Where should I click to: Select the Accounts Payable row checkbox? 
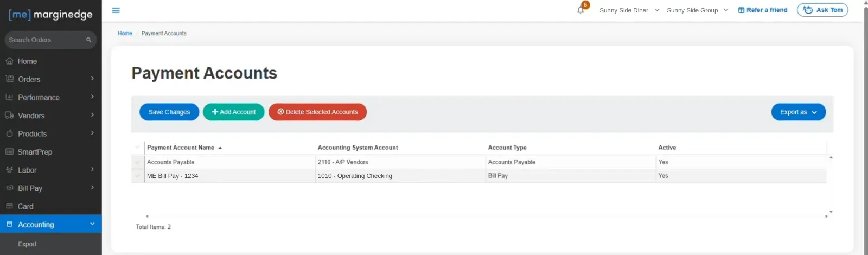pos(137,162)
